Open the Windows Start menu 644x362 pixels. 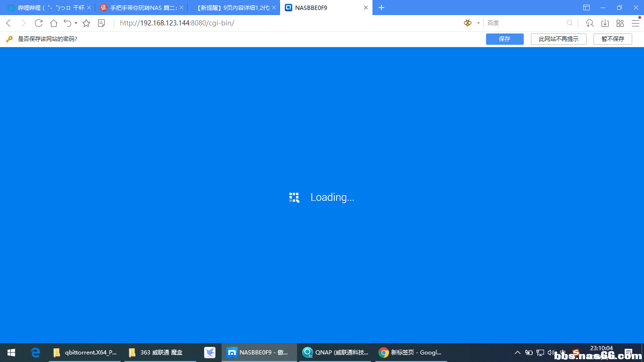click(11, 353)
